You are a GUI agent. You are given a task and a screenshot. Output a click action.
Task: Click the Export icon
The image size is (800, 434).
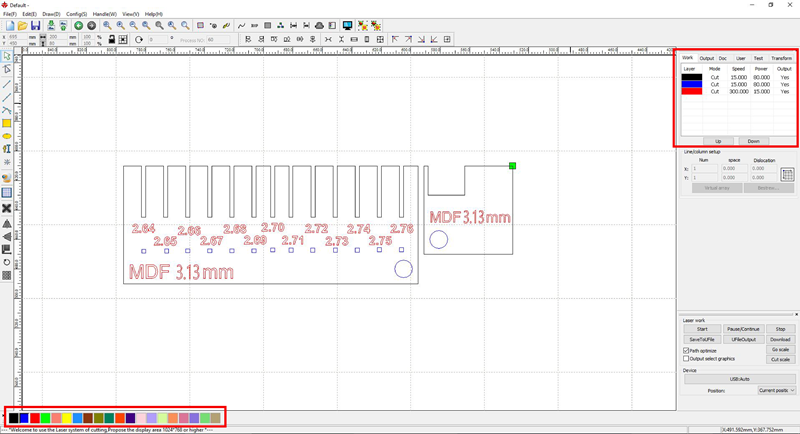63,25
